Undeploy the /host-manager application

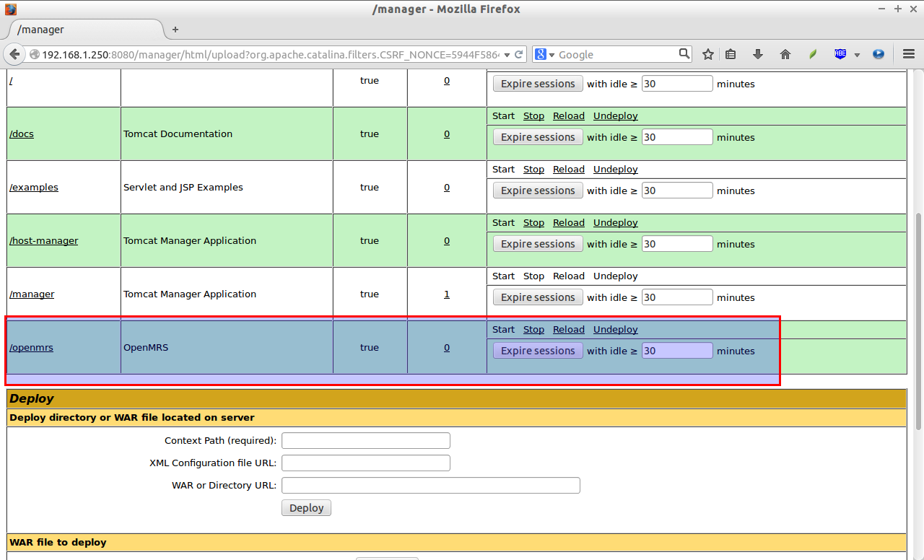pyautogui.click(x=616, y=223)
